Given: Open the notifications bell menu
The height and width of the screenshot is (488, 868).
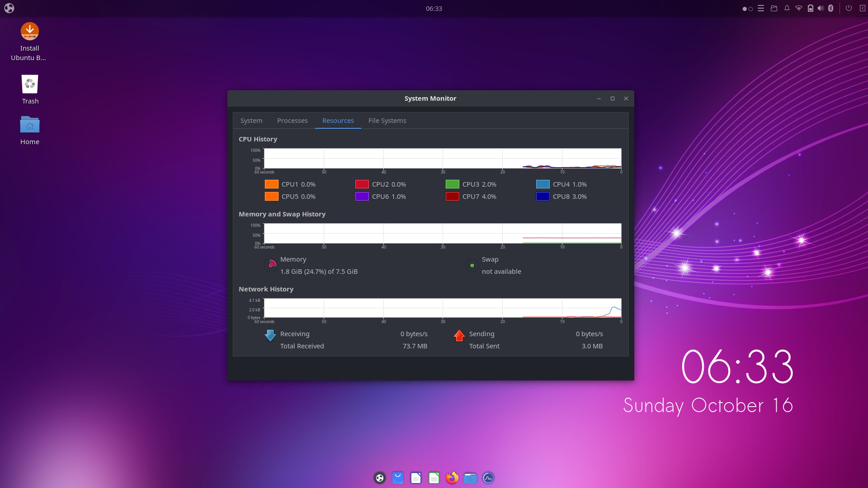Looking at the screenshot, I should click(x=787, y=8).
